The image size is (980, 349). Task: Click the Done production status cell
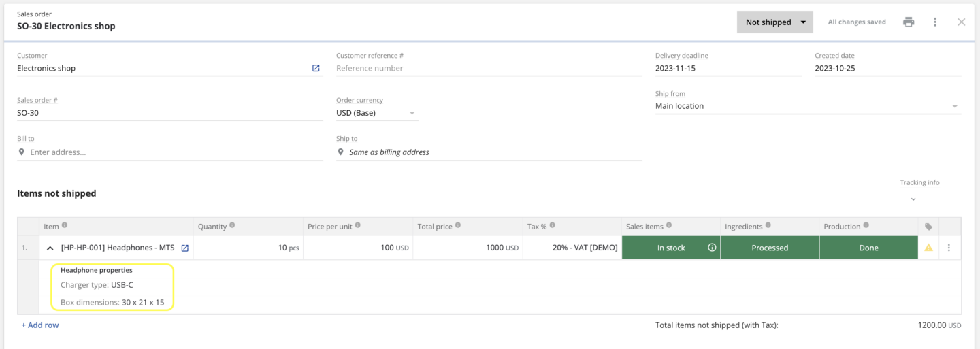click(868, 248)
